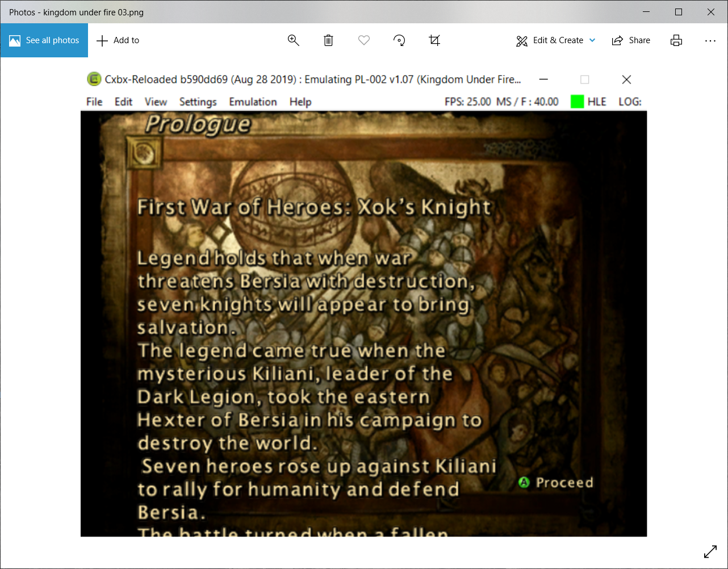Image resolution: width=728 pixels, height=569 pixels.
Task: Click the green A button Proceed prompt
Action: (524, 483)
